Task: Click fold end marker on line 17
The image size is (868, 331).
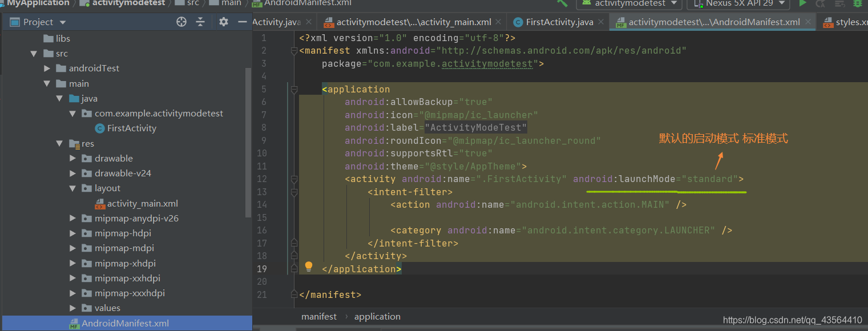Action: point(294,244)
